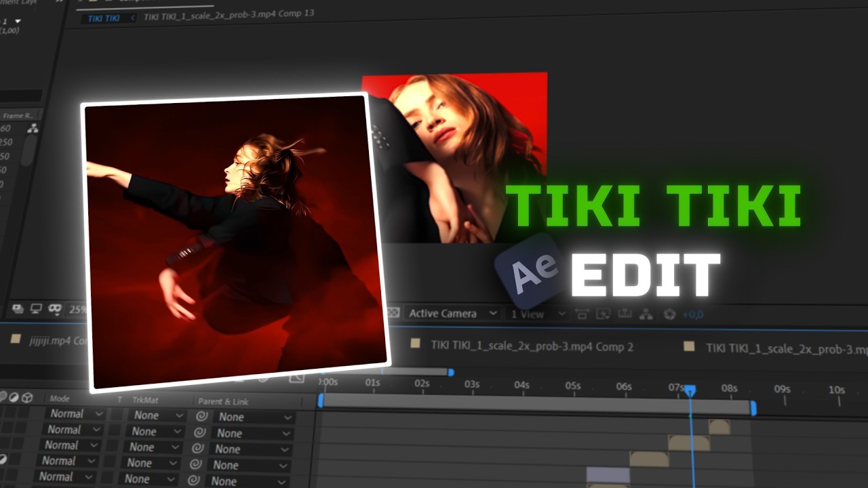868x488 pixels.
Task: Click the time navigator end handle
Action: (451, 371)
